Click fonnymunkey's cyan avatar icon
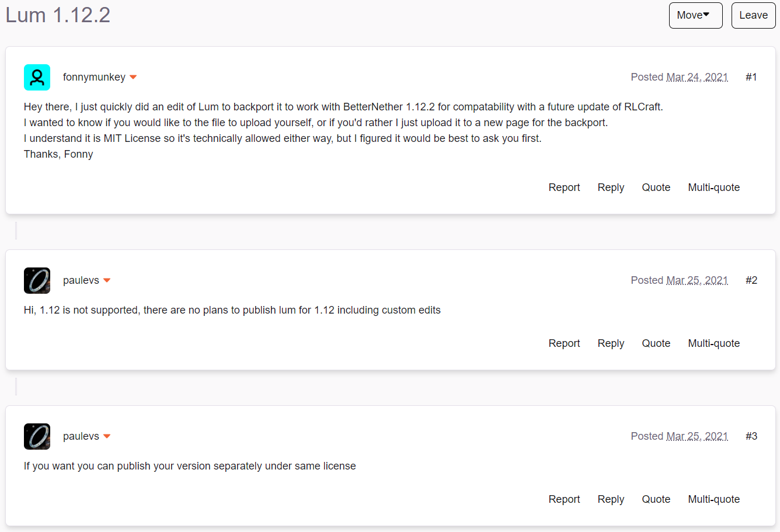 point(37,77)
